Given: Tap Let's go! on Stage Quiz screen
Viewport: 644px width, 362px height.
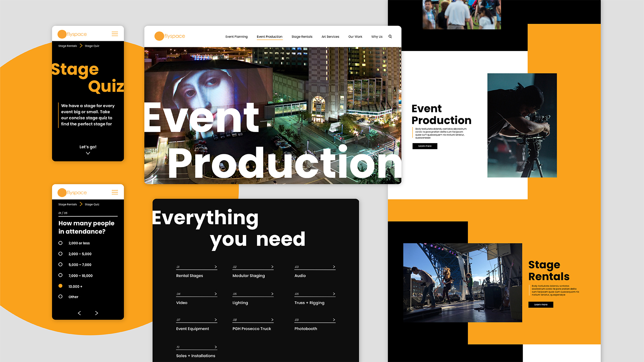Looking at the screenshot, I should [x=88, y=147].
